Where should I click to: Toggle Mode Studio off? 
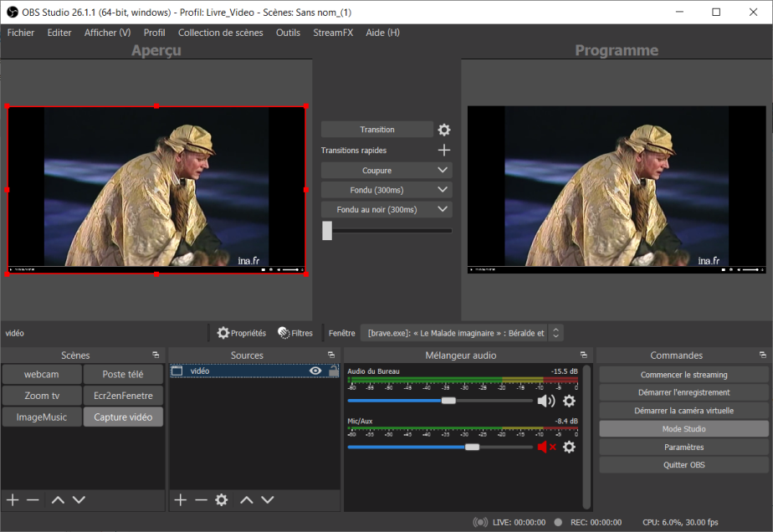tap(683, 429)
